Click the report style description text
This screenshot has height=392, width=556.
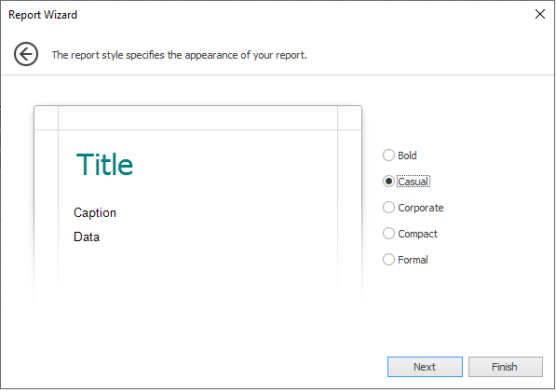[x=180, y=55]
